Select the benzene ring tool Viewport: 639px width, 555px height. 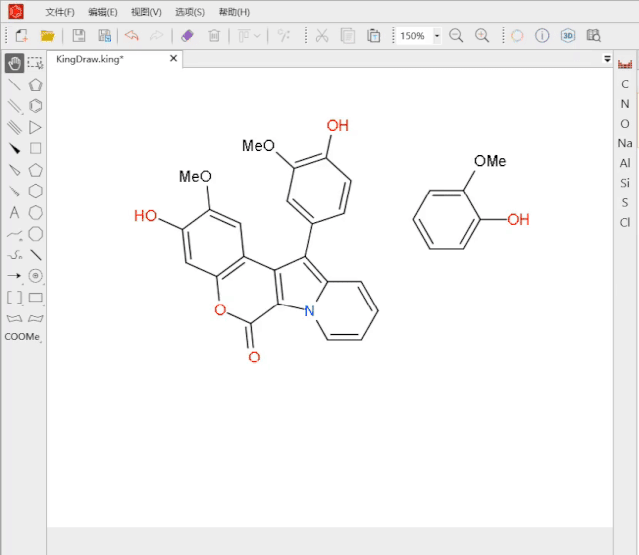click(x=35, y=106)
